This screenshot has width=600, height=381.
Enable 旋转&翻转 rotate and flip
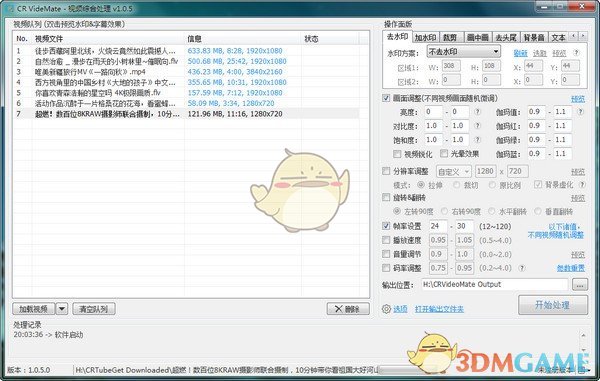386,198
